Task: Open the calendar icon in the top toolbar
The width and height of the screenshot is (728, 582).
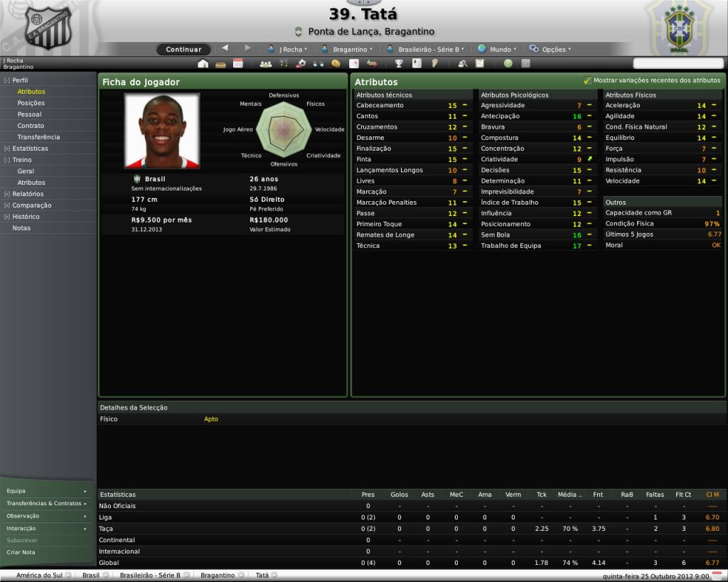Action: click(237, 63)
